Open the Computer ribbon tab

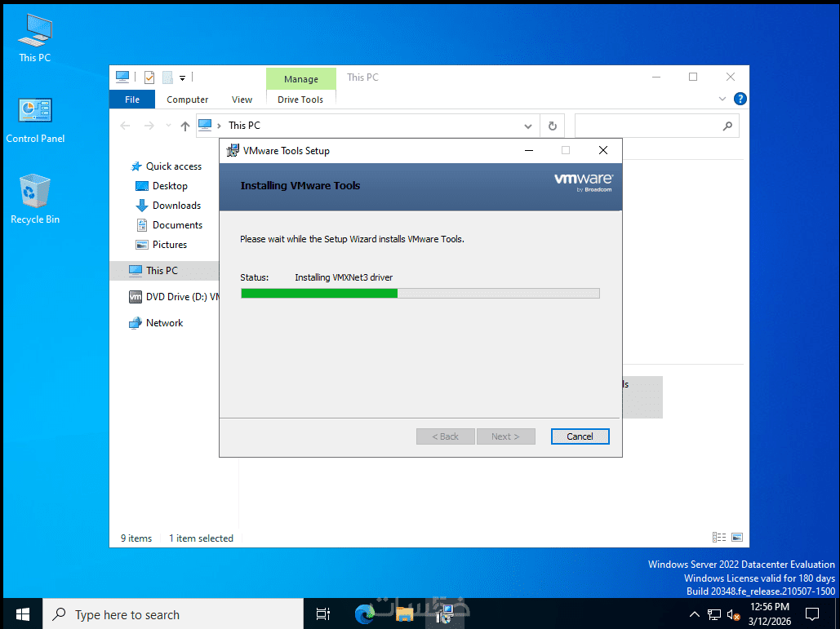[x=188, y=100]
